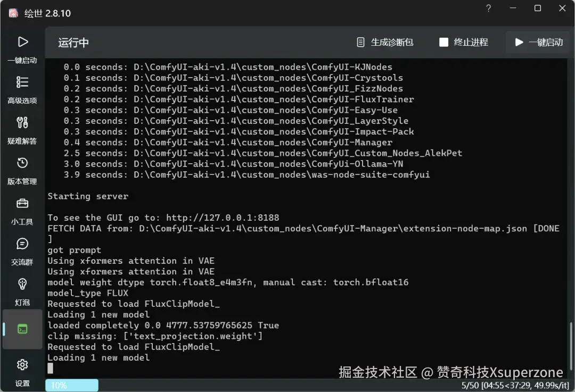The image size is (575, 392).
Task: Click 一键启动 launch button in header
Action: 539,43
